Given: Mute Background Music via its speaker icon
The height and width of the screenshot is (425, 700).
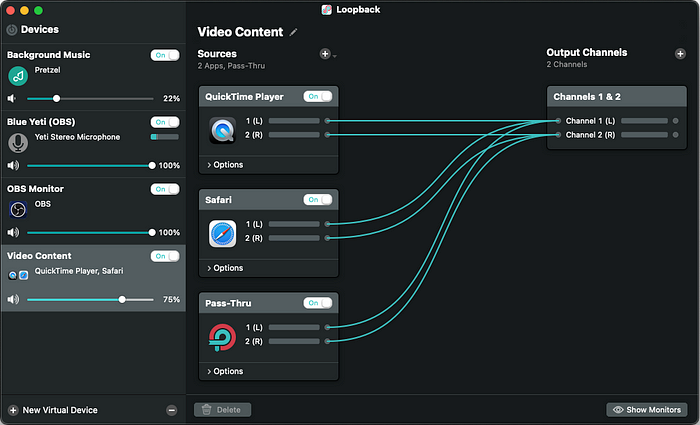Looking at the screenshot, I should [x=12, y=98].
